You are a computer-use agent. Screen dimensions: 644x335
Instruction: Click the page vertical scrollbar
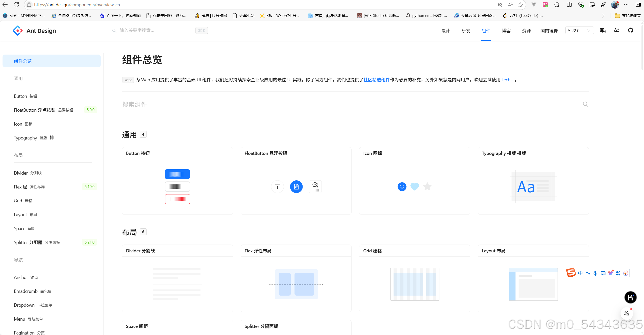coord(642,48)
